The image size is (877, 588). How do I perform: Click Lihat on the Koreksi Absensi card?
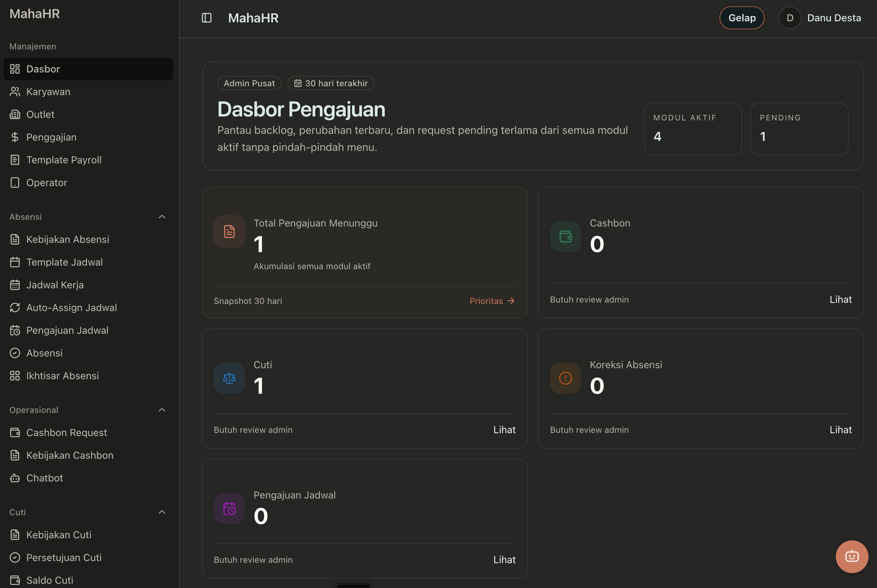pyautogui.click(x=841, y=430)
